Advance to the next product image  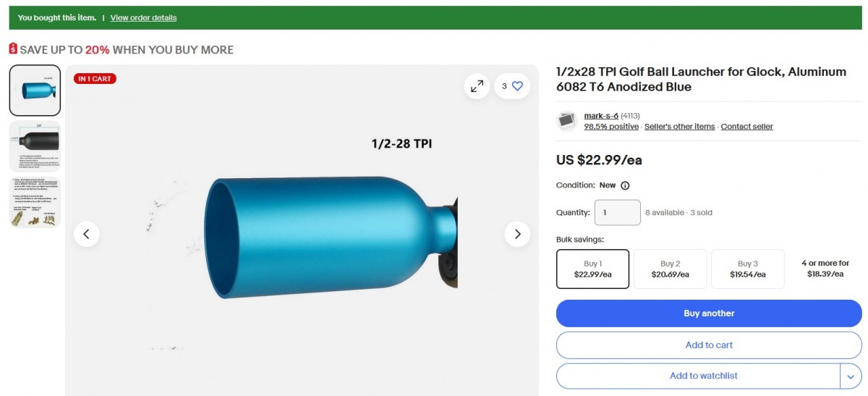coord(517,234)
